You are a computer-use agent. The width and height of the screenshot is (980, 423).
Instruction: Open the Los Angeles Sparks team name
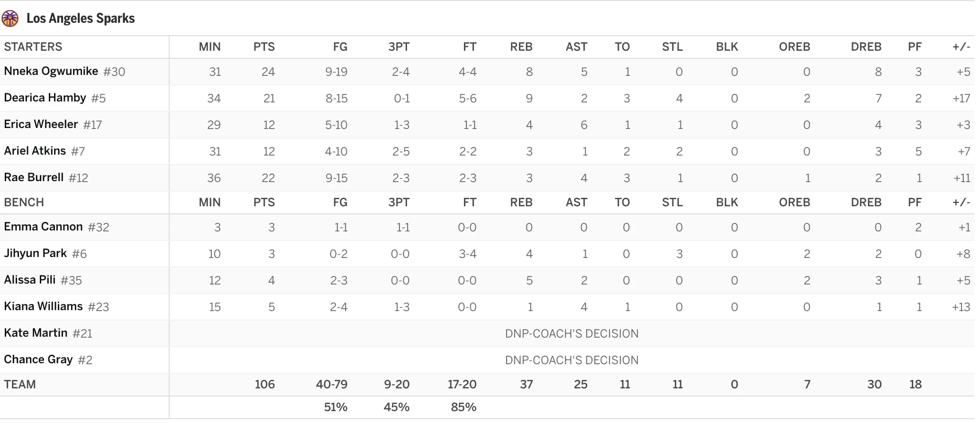pos(81,18)
